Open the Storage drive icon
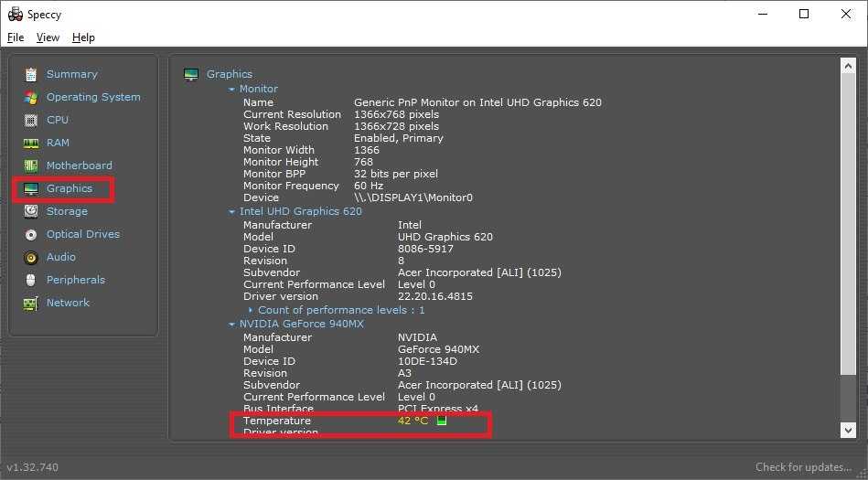868x480 pixels. click(x=31, y=211)
